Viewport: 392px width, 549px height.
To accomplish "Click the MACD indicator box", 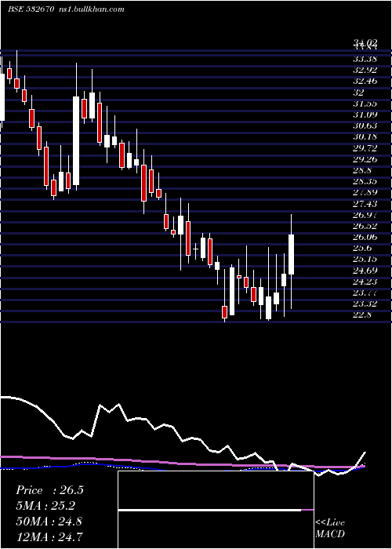I will tap(216, 510).
